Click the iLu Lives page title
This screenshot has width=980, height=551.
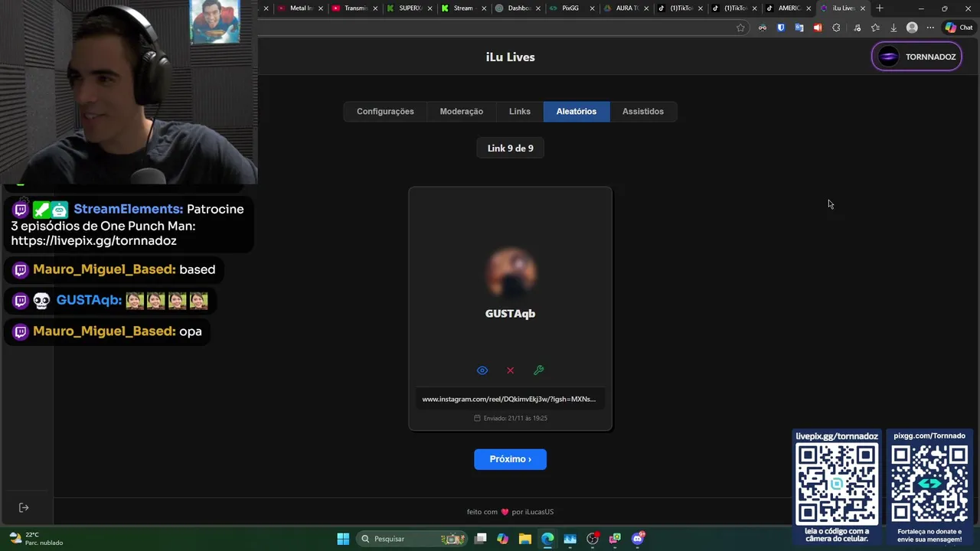(511, 57)
